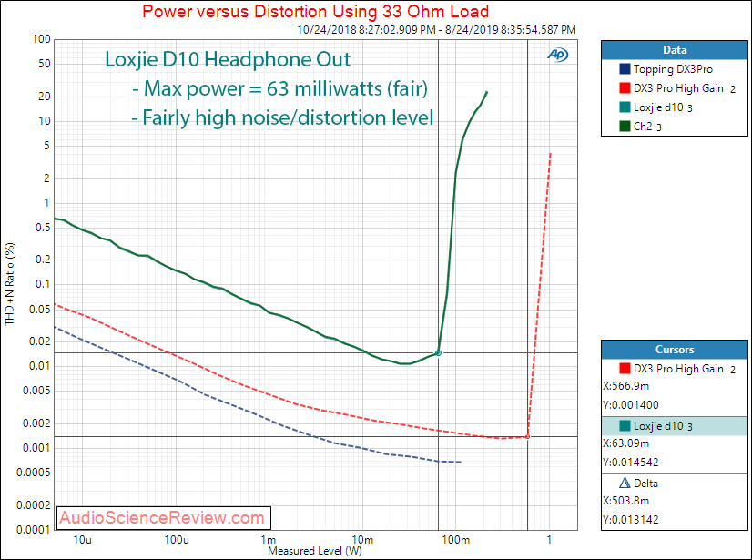752x560 pixels.
Task: Click the Cursors panel header
Action: [x=675, y=350]
